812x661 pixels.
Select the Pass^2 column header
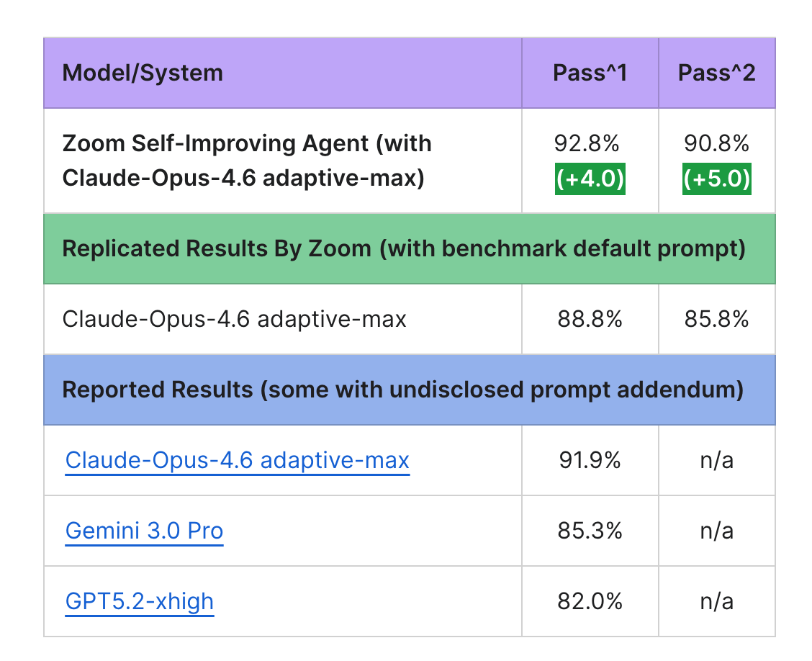(716, 73)
